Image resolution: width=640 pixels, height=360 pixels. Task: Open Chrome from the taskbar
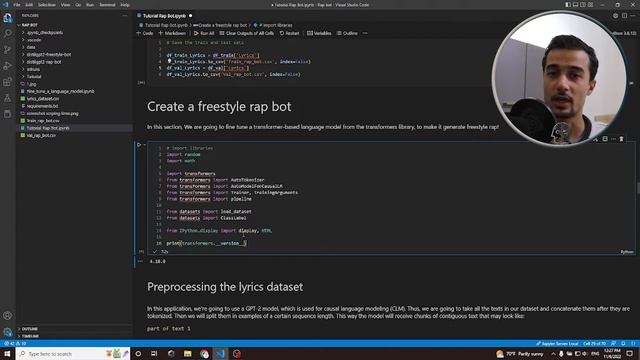pyautogui.click(x=204, y=353)
